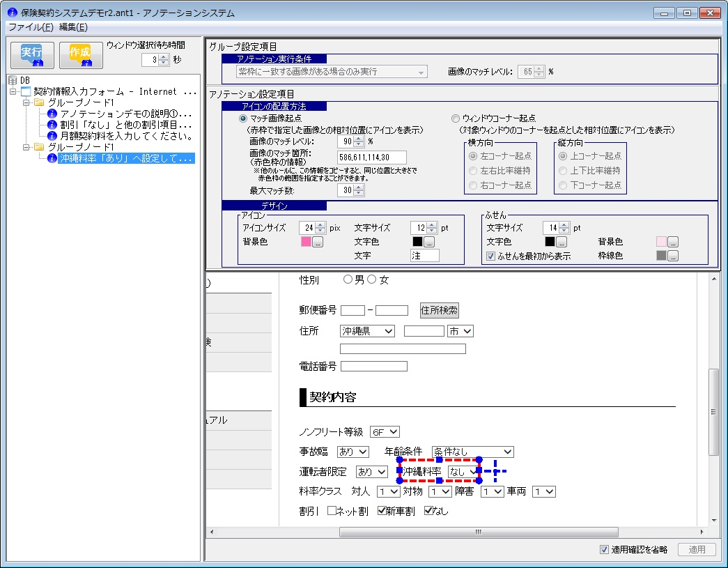Click the black icon text color swatch
728x568 pixels.
(x=417, y=242)
